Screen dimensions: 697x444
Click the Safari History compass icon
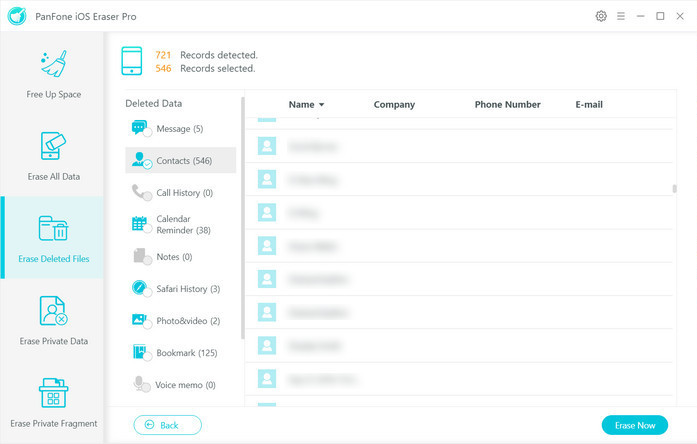coord(139,287)
